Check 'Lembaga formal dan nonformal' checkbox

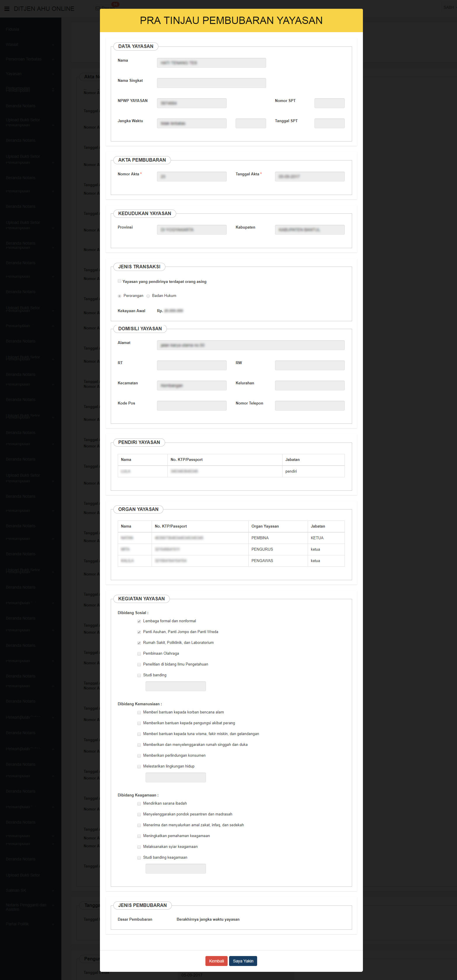click(x=139, y=621)
